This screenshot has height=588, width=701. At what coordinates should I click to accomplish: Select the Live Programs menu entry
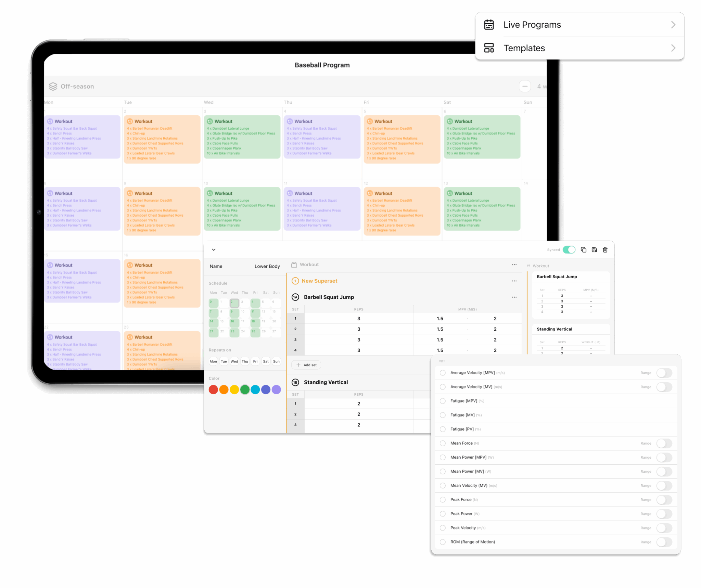click(532, 24)
